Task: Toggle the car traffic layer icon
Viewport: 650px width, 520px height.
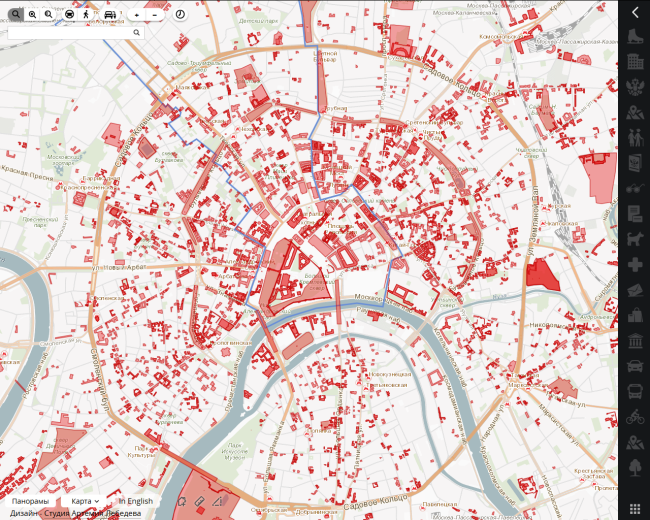Action: pyautogui.click(x=109, y=15)
